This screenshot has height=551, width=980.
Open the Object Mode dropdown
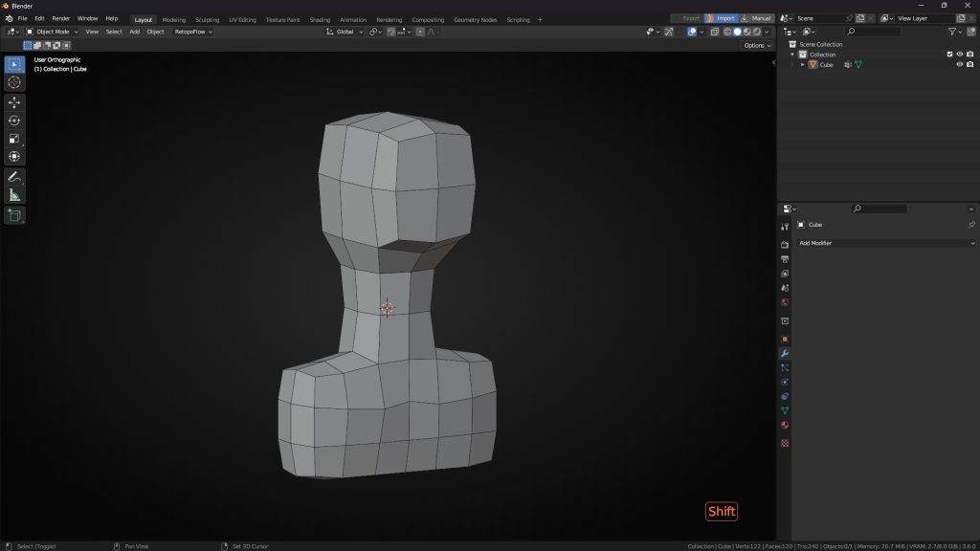point(52,32)
